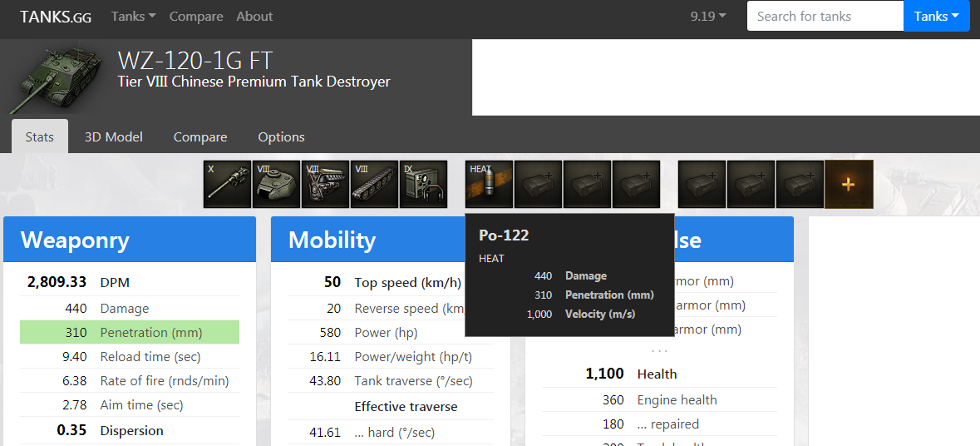Select the 360 Engine health row

point(659,399)
